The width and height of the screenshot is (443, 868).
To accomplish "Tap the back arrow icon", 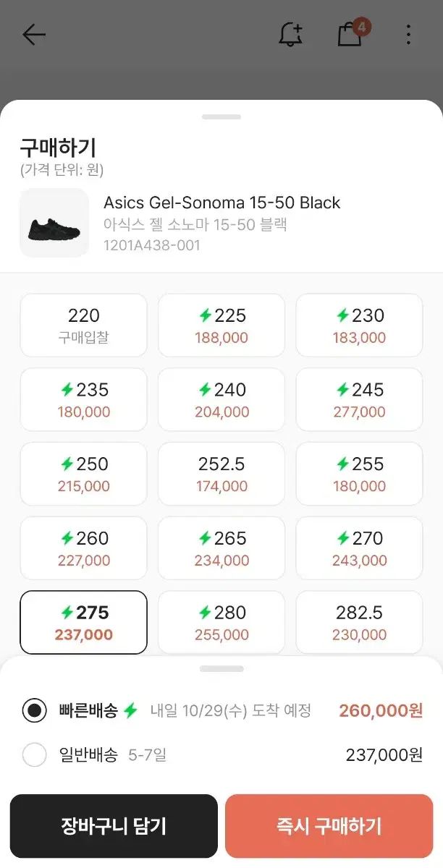I will pos(34,35).
